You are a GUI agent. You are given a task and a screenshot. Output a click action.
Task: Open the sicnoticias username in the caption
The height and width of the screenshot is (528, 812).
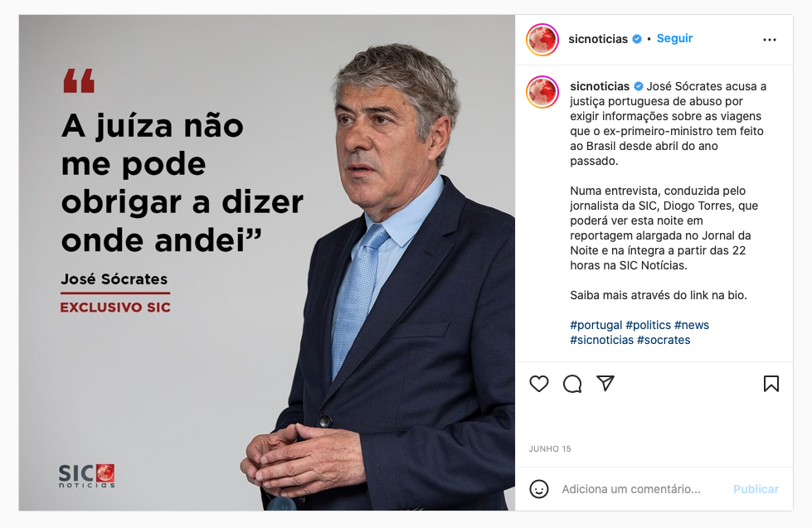[x=600, y=86]
